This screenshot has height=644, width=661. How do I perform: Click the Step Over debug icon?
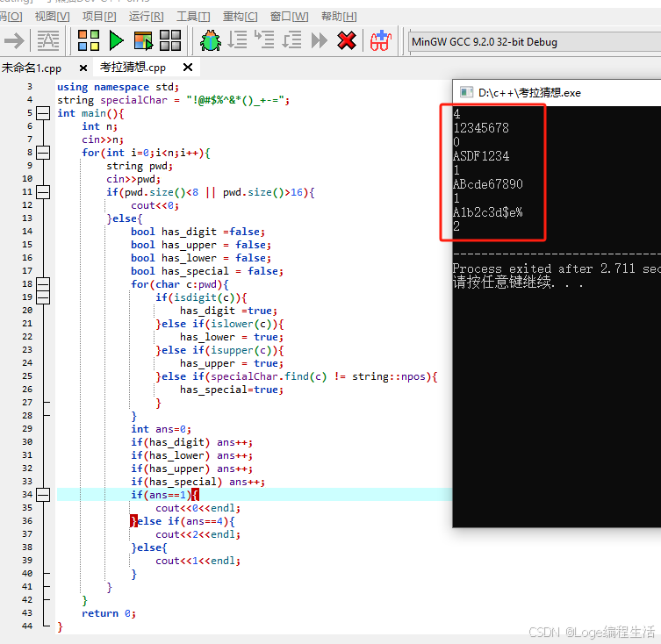point(237,40)
